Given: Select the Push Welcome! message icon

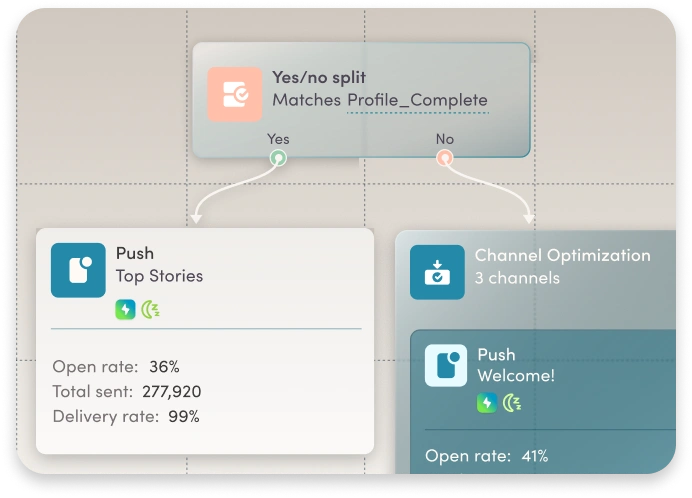Looking at the screenshot, I should (x=445, y=365).
